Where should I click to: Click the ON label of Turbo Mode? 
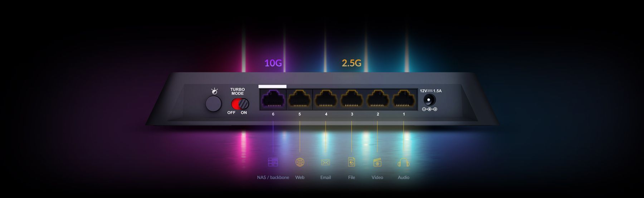click(x=244, y=113)
